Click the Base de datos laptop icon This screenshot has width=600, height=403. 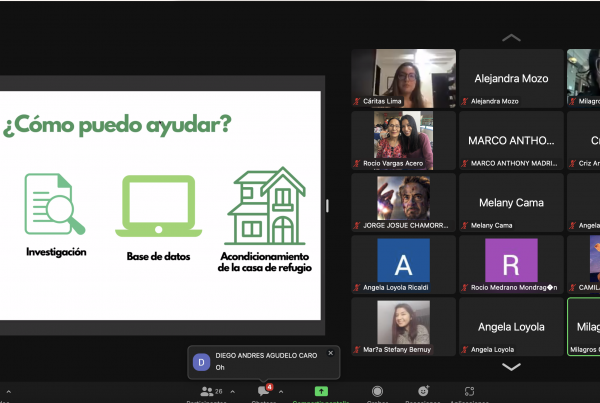coord(158,206)
